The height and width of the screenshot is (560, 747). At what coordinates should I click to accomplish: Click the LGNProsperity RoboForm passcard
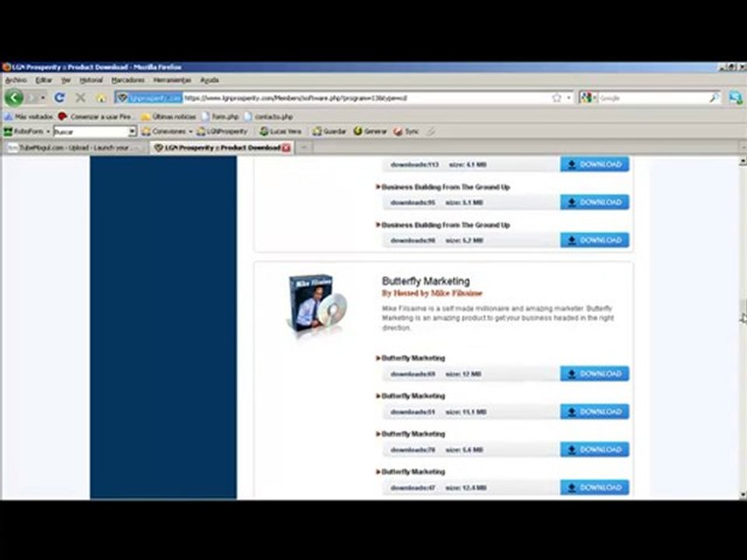[x=223, y=131]
